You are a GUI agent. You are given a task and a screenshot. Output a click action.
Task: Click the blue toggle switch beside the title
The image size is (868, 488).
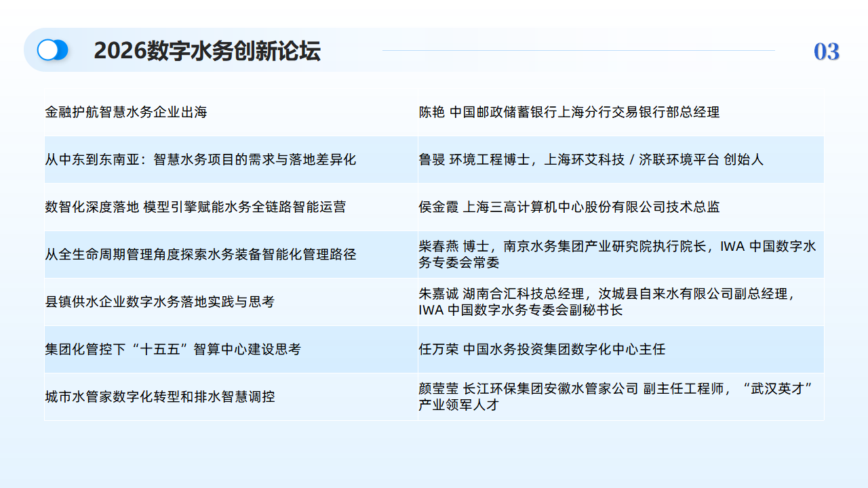tap(53, 50)
